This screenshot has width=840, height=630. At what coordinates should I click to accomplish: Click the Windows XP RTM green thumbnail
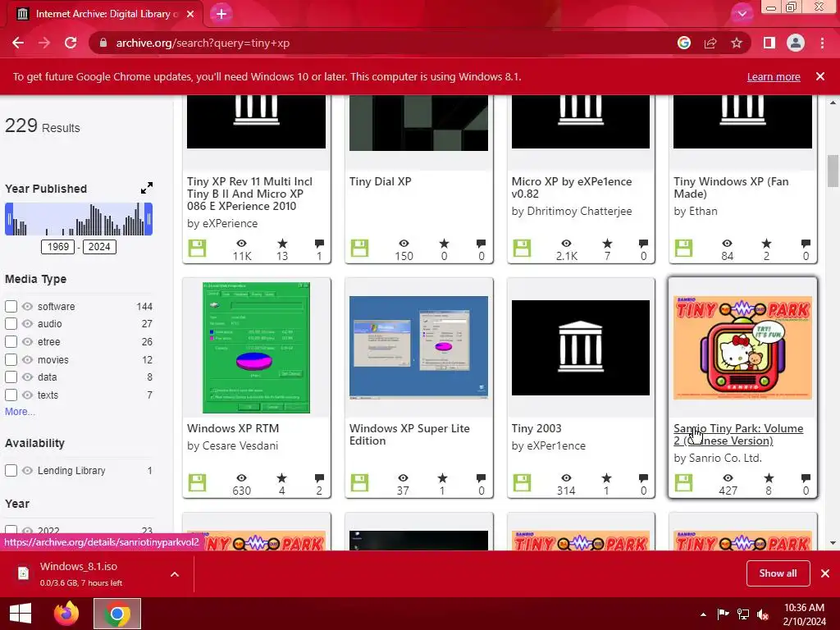click(x=256, y=348)
